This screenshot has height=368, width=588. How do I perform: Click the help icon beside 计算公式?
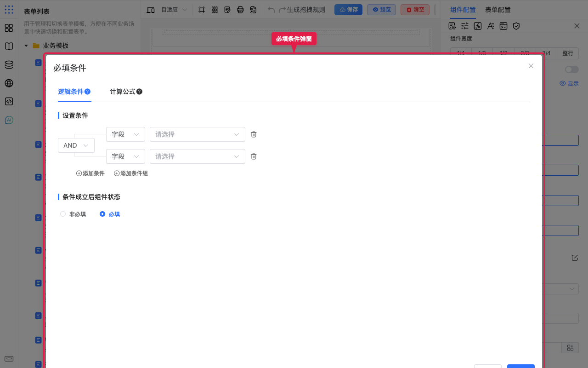coord(140,92)
